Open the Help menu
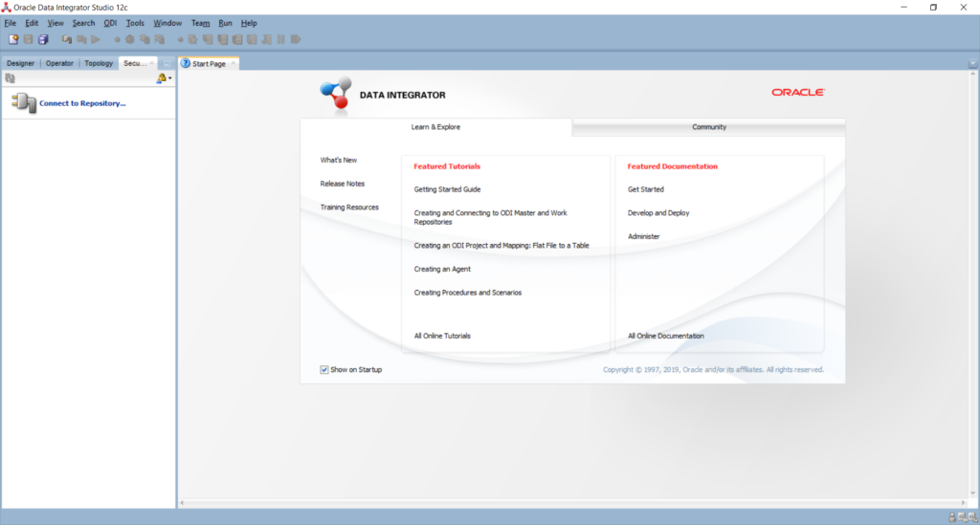This screenshot has width=980, height=525. (x=249, y=23)
